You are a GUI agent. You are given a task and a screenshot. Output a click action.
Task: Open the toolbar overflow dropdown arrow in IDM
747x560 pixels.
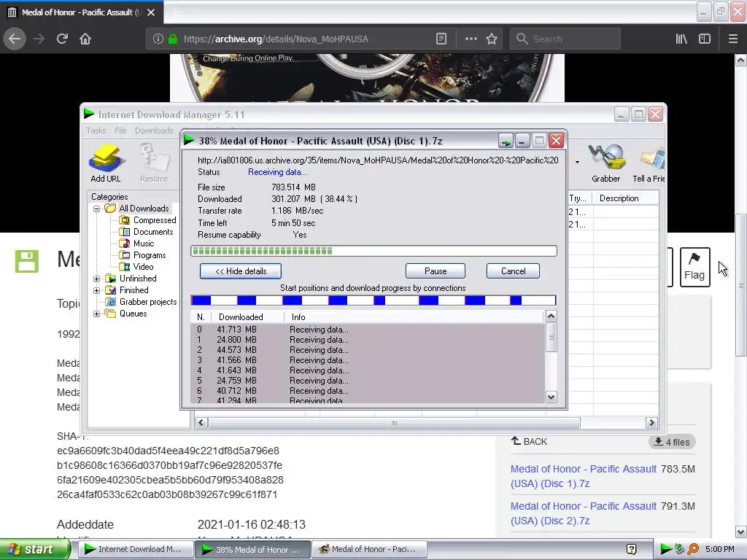click(x=577, y=163)
